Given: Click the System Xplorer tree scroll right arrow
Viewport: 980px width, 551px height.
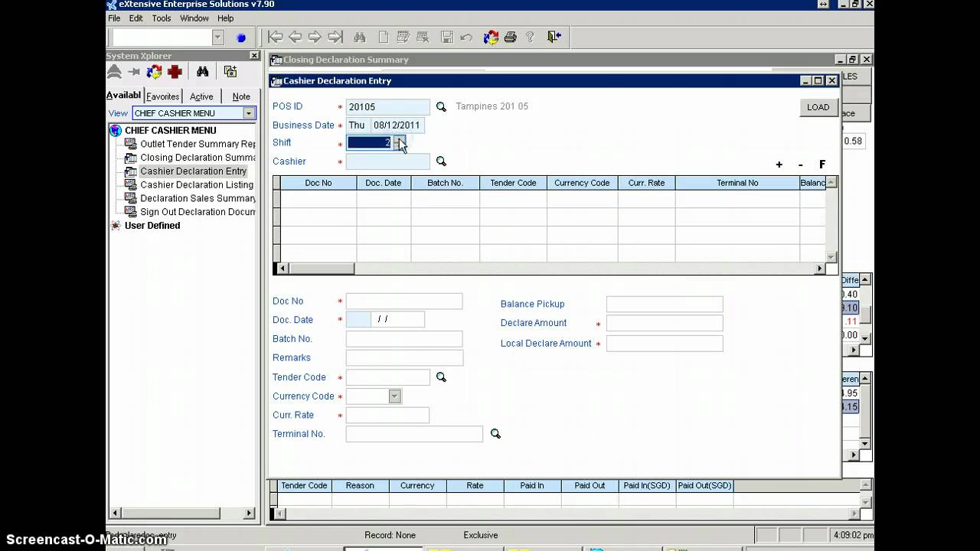Looking at the screenshot, I should point(250,514).
